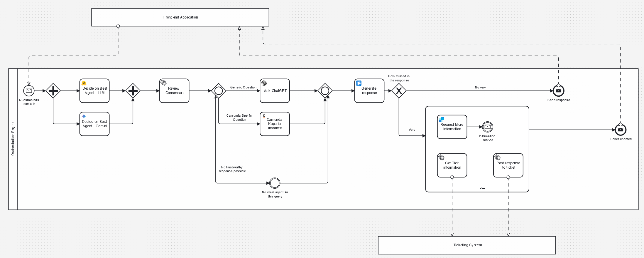Select the 'Decide on Best Agent - Gemini' task

94,124
